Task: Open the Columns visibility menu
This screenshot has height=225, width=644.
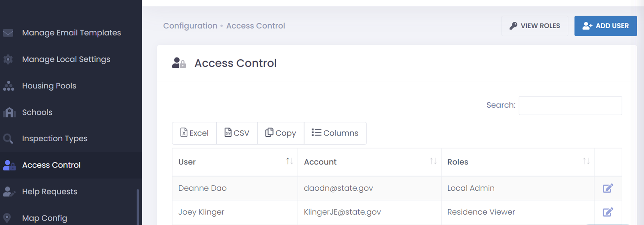Action: tap(335, 133)
